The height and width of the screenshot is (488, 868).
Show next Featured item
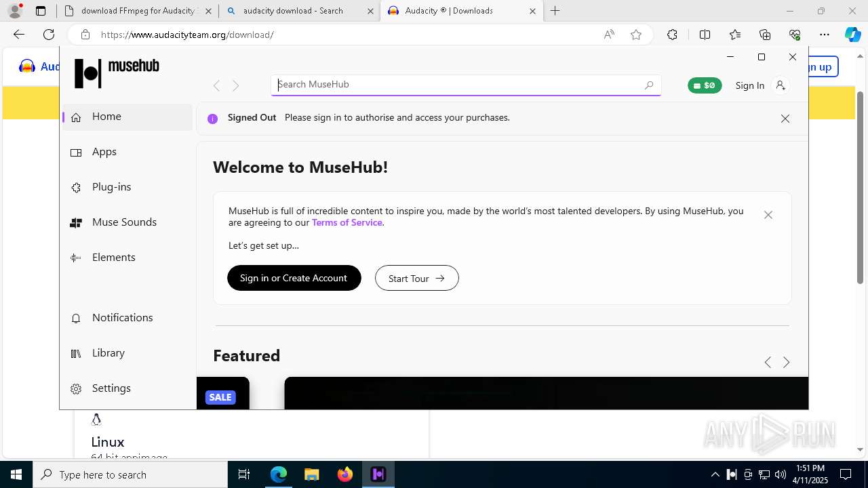787,363
